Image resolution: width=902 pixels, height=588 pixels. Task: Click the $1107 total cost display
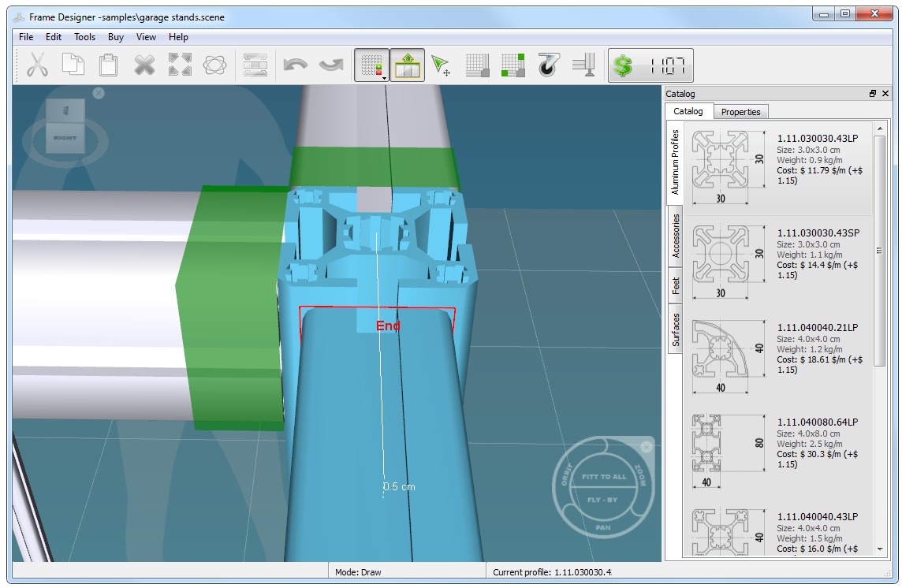point(650,65)
